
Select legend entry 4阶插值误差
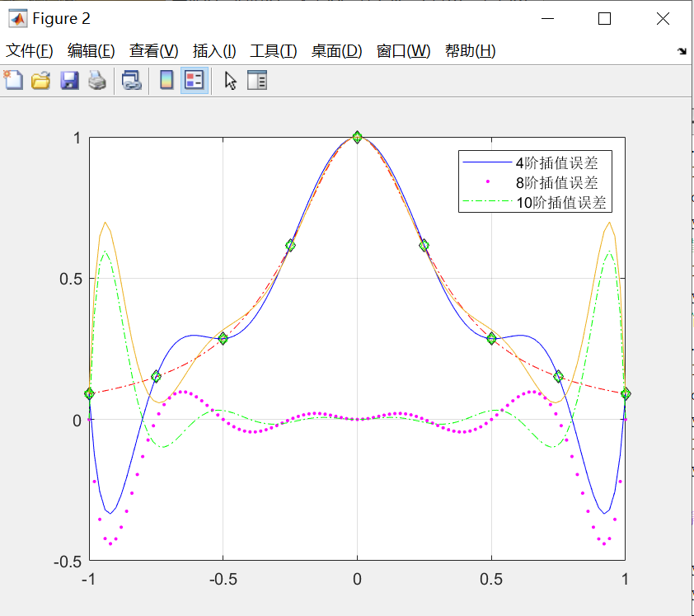click(557, 163)
